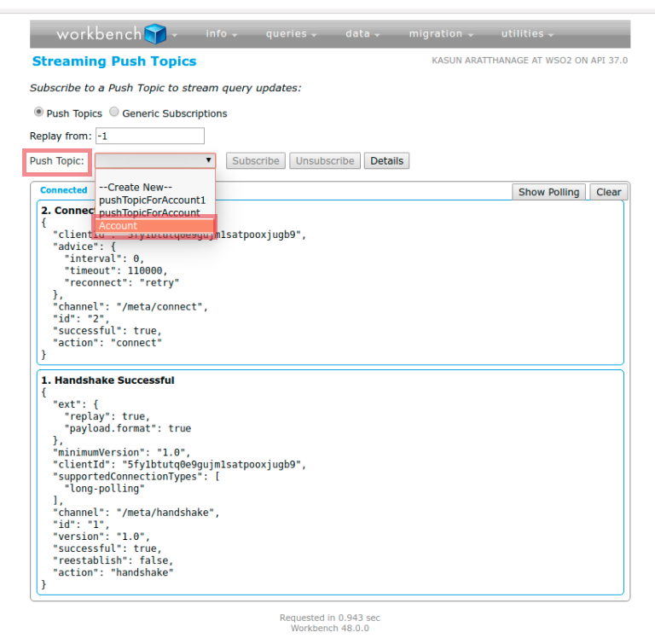The height and width of the screenshot is (644, 655).
Task: Choose the highlighted Account option
Action: [155, 226]
